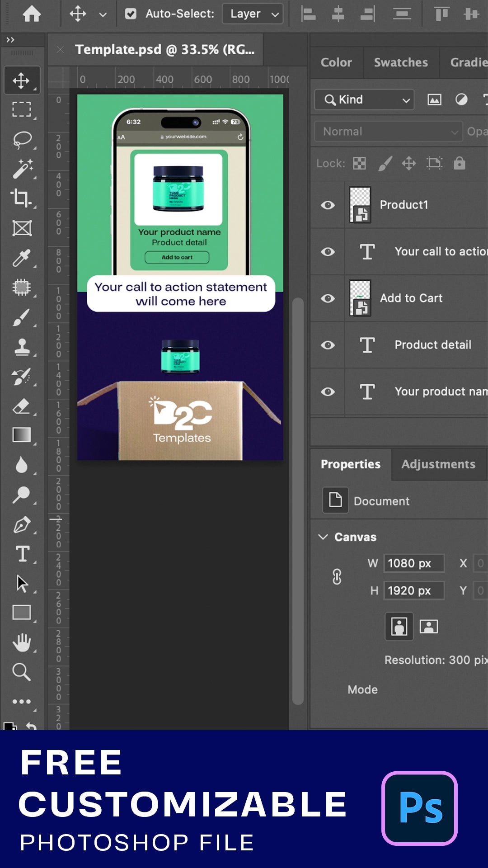Select the Hand tool

point(22,642)
